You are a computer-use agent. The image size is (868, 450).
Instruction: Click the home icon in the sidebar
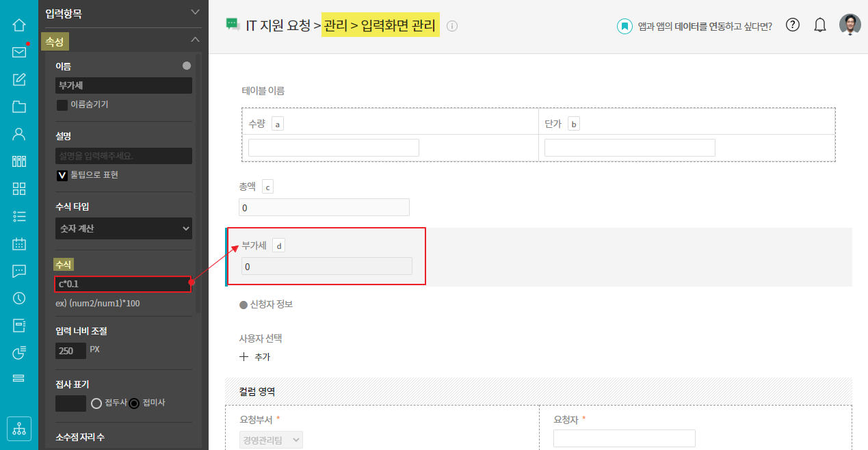(19, 25)
